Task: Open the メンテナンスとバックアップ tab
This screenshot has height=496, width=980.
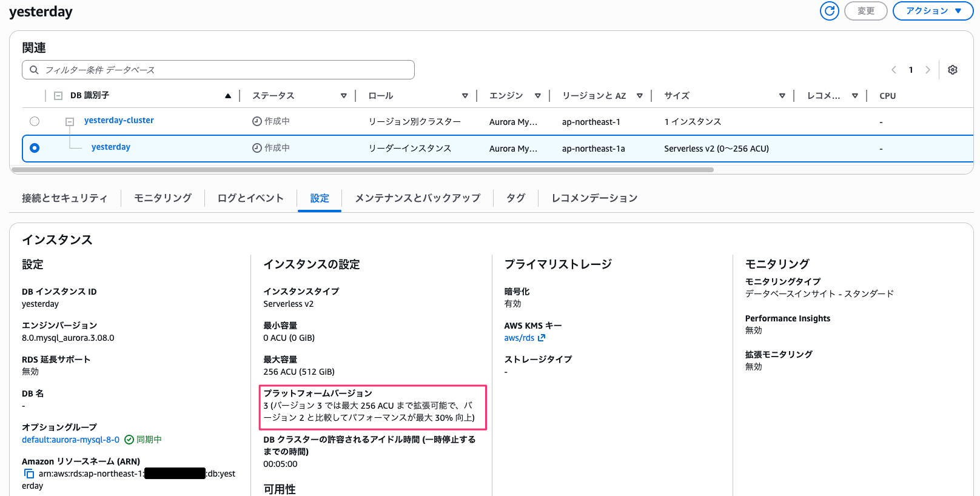Action: (x=417, y=198)
